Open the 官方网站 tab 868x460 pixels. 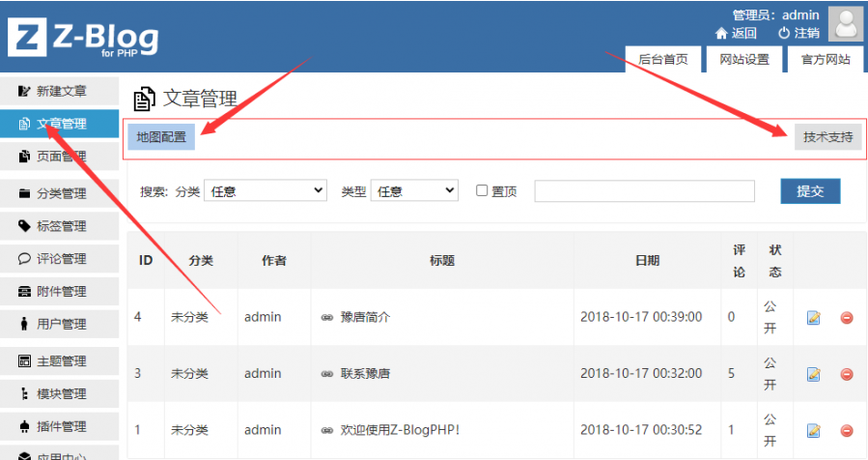tap(826, 60)
